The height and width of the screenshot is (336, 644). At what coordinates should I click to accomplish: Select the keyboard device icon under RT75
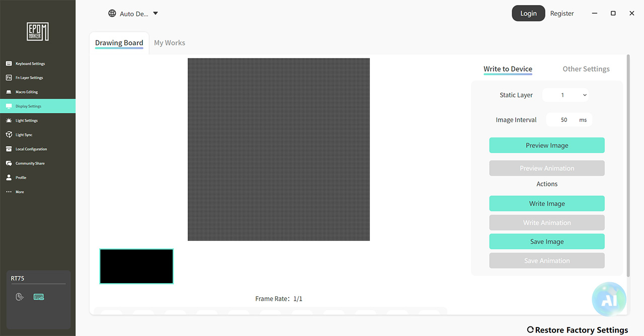pos(39,297)
